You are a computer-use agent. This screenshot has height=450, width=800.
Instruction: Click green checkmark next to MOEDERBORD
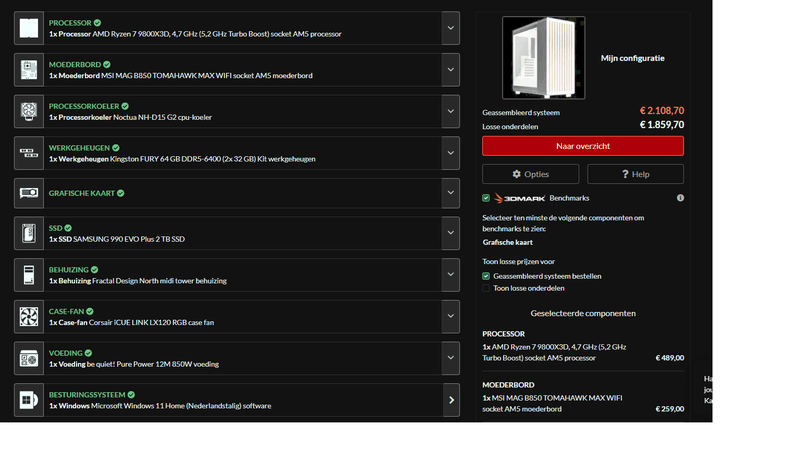click(x=107, y=65)
